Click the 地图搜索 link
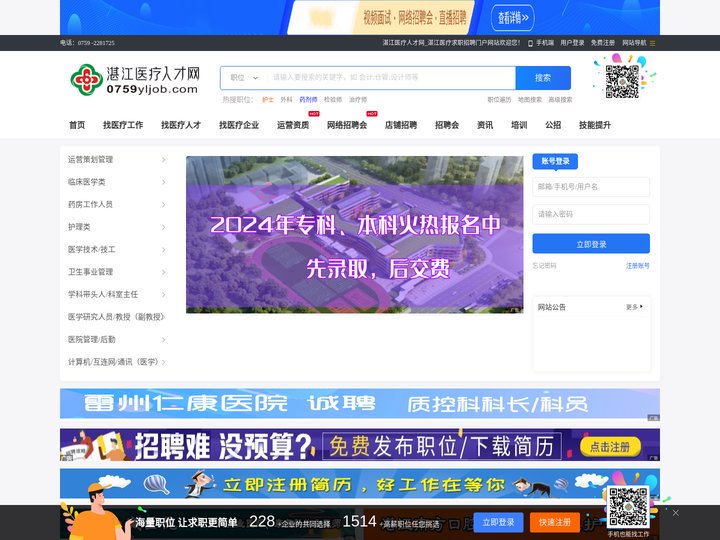 coord(530,100)
